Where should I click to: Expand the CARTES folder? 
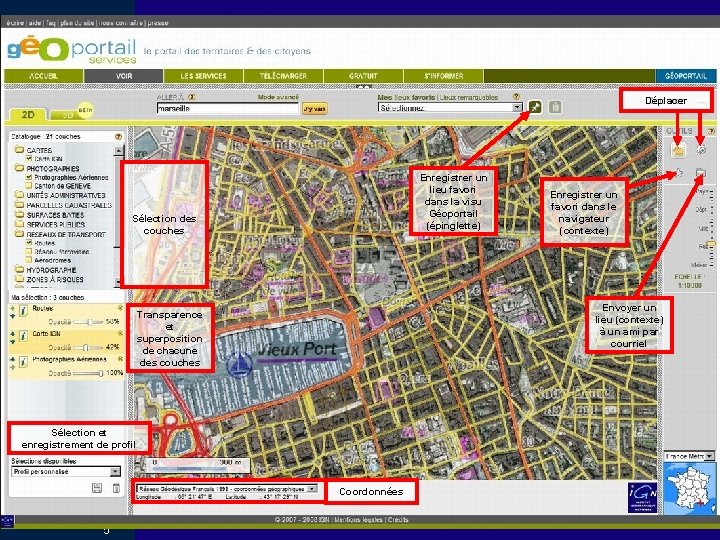click(x=19, y=150)
